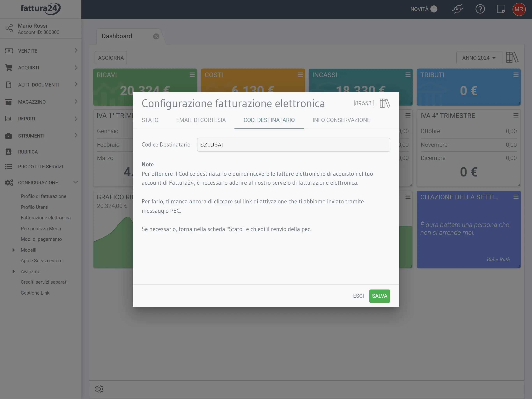Open Crediti servizi separati

click(x=44, y=282)
